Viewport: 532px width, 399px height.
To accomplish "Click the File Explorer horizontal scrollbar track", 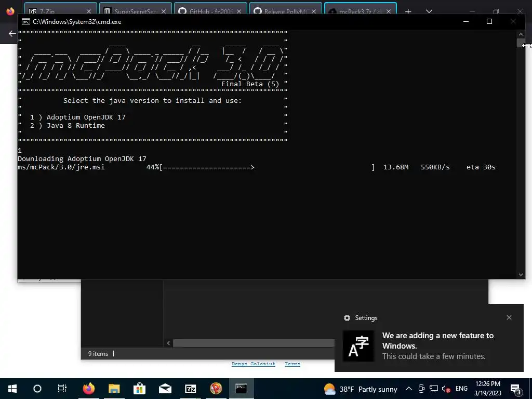I will 254,343.
